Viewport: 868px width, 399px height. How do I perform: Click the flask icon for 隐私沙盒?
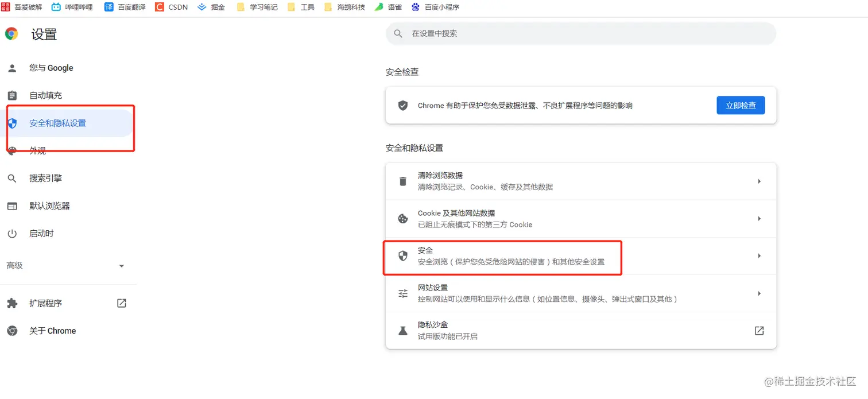[x=403, y=331]
